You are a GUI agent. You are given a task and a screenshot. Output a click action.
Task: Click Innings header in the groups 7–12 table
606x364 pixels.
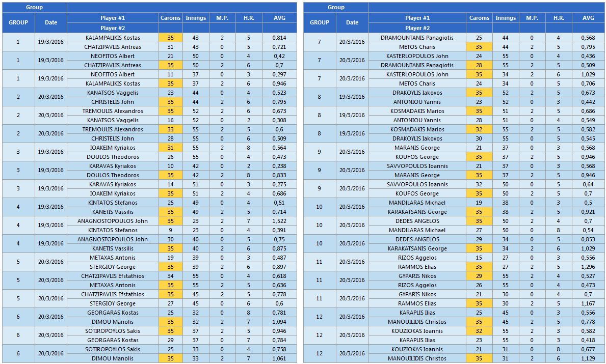(506, 18)
